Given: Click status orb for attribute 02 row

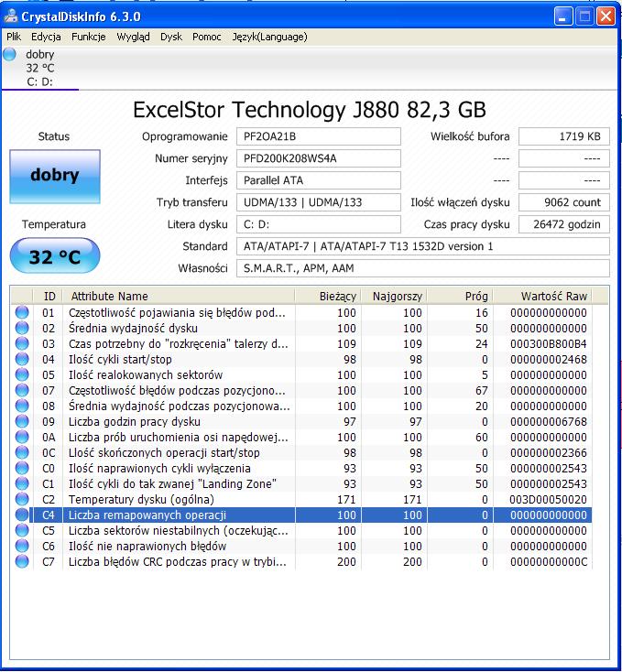Looking at the screenshot, I should [22, 328].
